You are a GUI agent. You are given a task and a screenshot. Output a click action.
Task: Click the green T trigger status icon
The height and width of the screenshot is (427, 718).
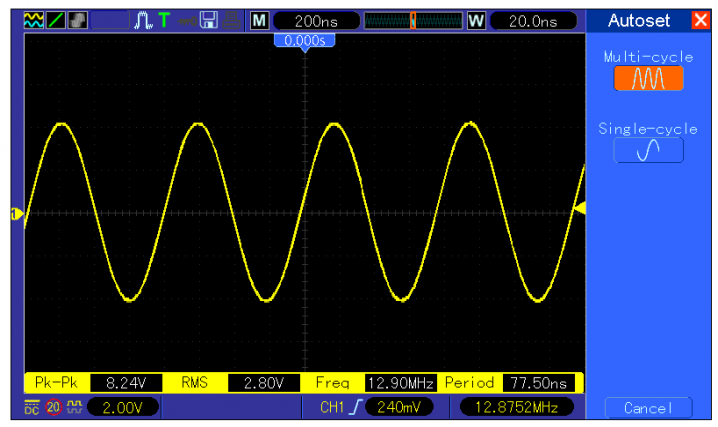click(163, 20)
